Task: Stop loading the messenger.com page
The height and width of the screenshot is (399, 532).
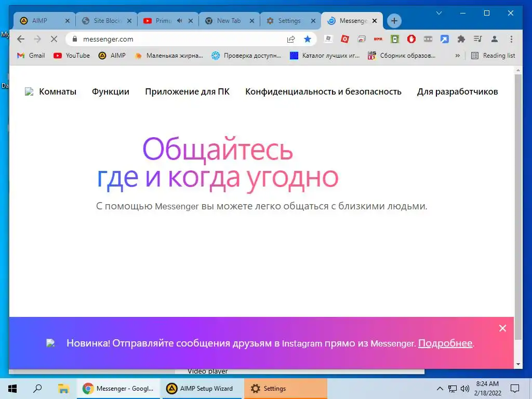Action: click(x=54, y=39)
